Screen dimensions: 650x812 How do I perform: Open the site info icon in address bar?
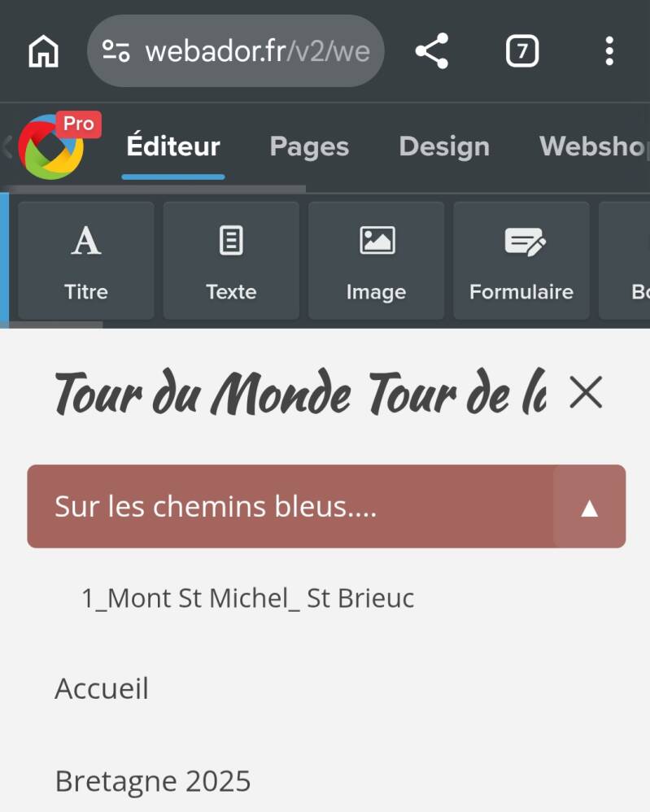(116, 52)
